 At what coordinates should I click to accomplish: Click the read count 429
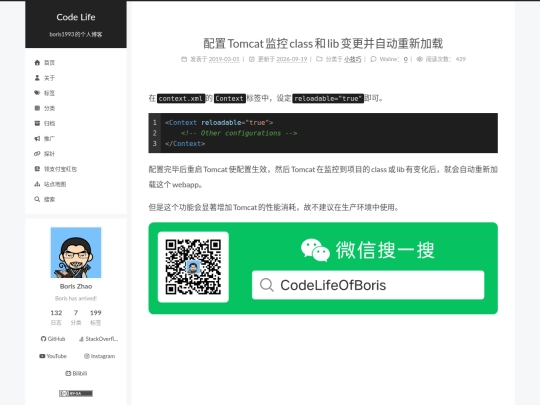pyautogui.click(x=460, y=59)
